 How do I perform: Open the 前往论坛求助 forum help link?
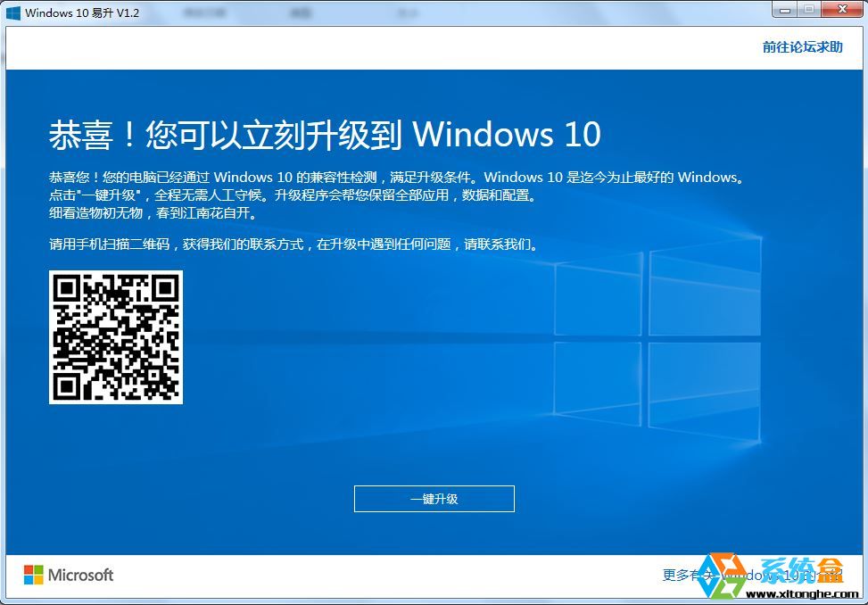pyautogui.click(x=802, y=47)
